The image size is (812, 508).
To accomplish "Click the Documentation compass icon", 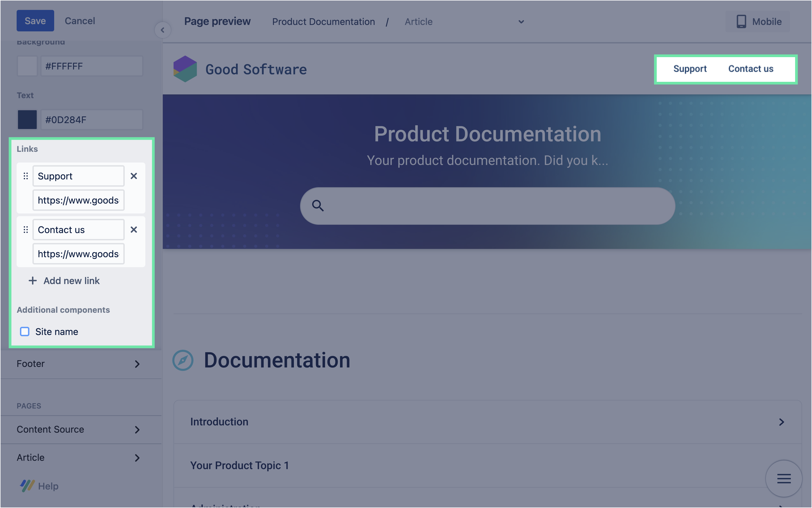I will (183, 360).
